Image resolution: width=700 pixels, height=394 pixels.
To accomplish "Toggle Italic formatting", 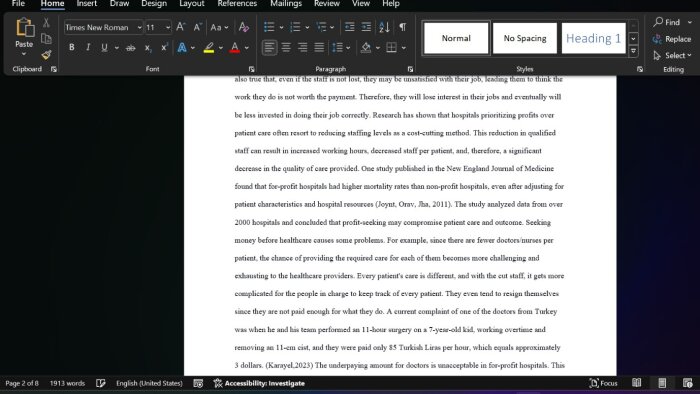I will [x=88, y=47].
